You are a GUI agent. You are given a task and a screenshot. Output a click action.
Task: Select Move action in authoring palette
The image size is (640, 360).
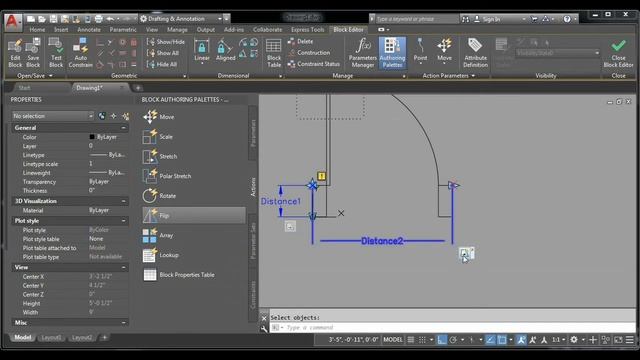pyautogui.click(x=193, y=117)
